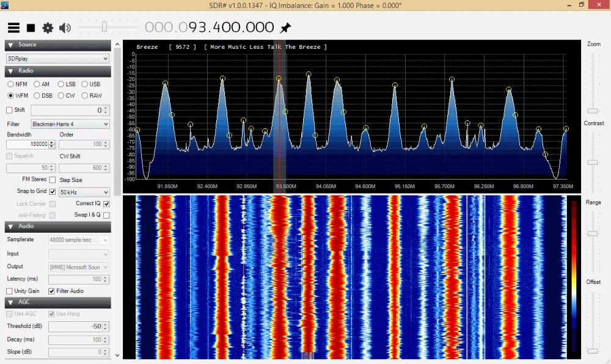611x364 pixels.
Task: Enable Swap I & Q checkbox
Action: [106, 215]
